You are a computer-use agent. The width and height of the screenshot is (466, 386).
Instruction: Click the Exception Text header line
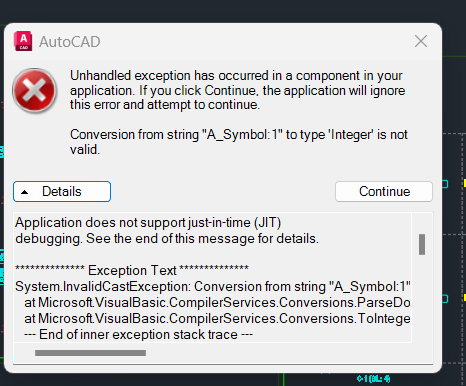click(x=132, y=270)
